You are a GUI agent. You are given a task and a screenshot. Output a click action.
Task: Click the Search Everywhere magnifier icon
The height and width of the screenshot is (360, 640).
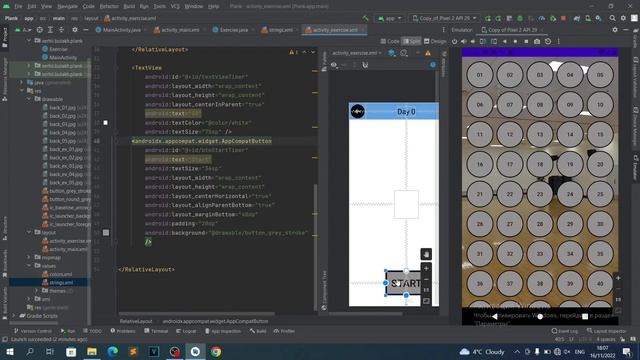pyautogui.click(x=612, y=18)
